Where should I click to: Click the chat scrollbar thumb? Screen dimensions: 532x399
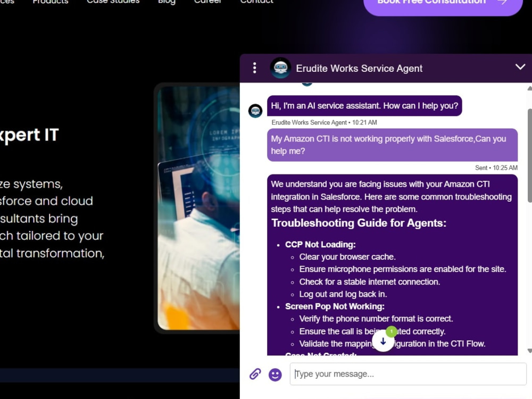(x=530, y=156)
